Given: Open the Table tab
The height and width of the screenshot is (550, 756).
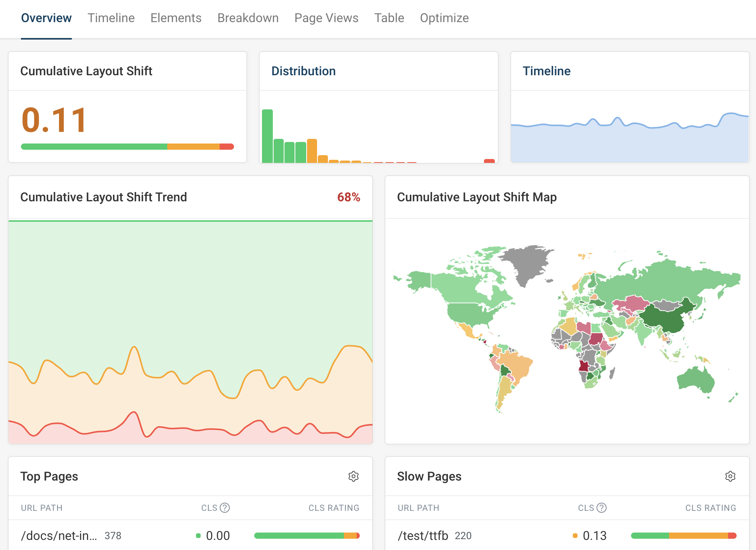Looking at the screenshot, I should click(389, 18).
